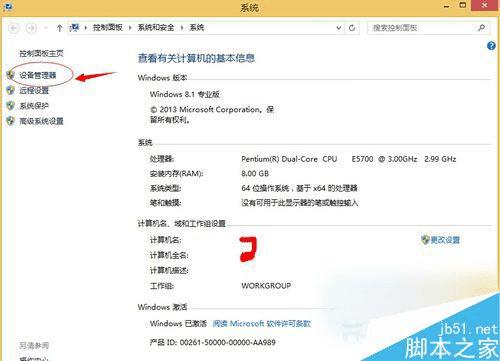Open 控制面板主页 link
Image resolution: width=500 pixels, height=361 pixels.
coord(41,53)
